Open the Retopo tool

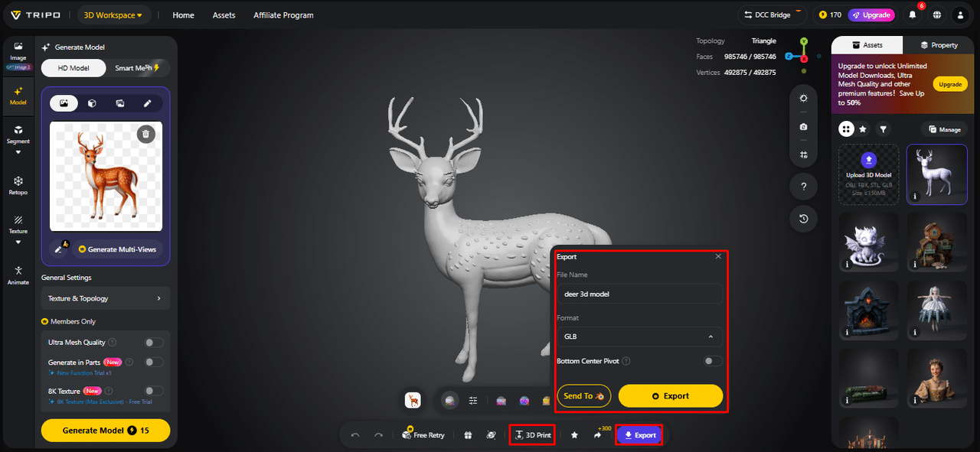click(x=18, y=185)
